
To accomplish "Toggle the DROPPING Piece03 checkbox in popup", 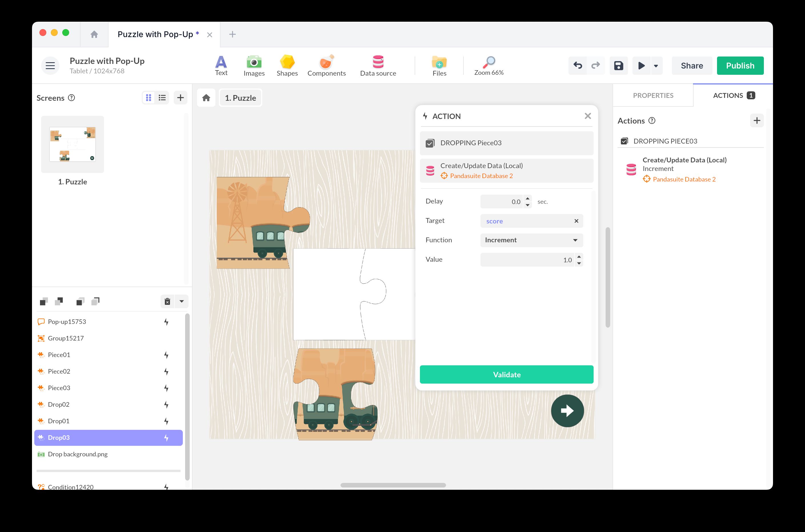I will point(430,143).
